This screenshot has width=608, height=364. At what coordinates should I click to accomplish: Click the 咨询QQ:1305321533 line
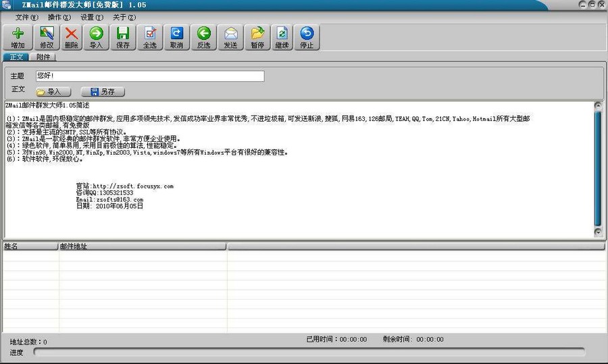click(105, 192)
